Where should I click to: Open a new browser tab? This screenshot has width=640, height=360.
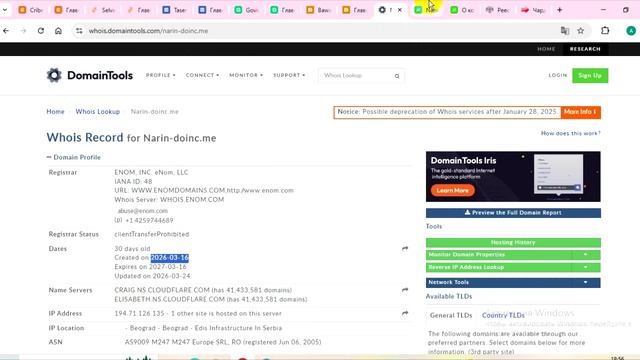tap(560, 10)
